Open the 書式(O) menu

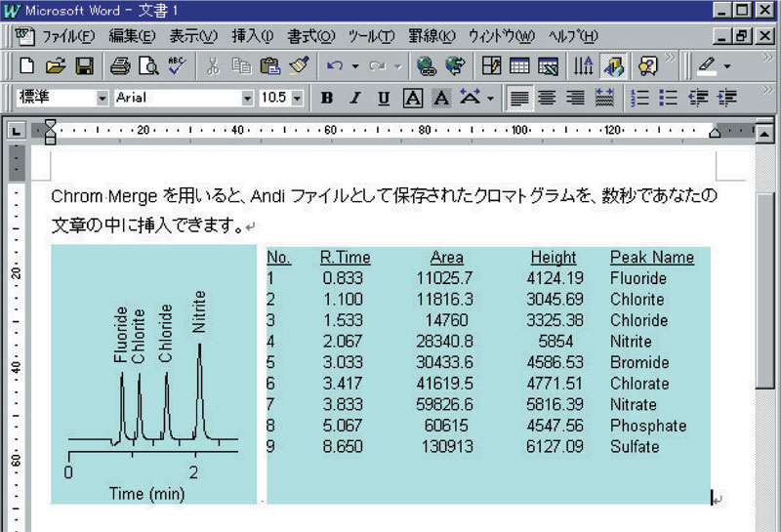(311, 36)
